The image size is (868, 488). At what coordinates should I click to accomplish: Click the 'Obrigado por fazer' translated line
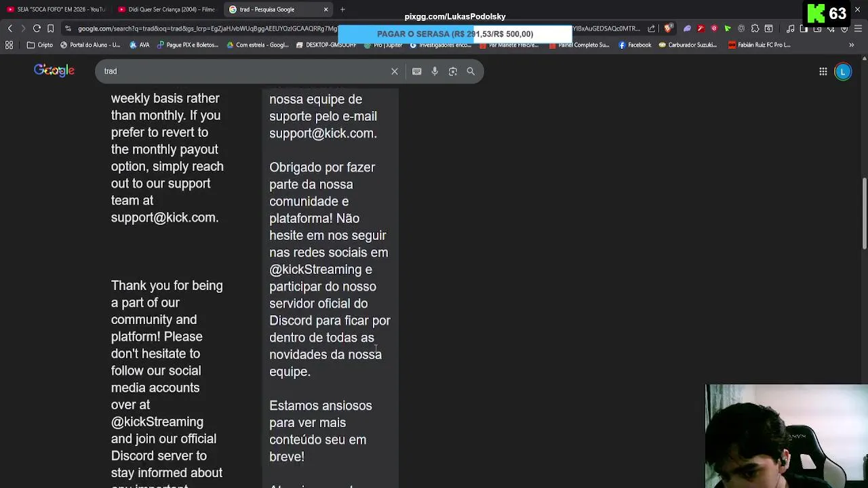tap(322, 167)
